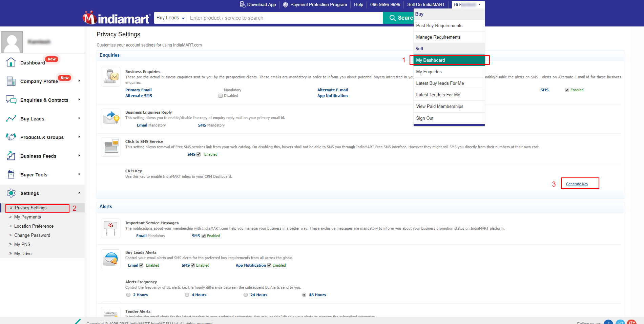Open the Hi user account dropdown
Image resolution: width=644 pixels, height=324 pixels.
point(468,4)
